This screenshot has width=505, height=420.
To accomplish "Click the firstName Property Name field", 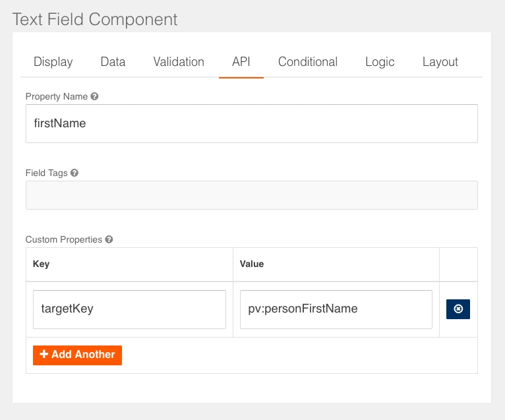I will (251, 123).
